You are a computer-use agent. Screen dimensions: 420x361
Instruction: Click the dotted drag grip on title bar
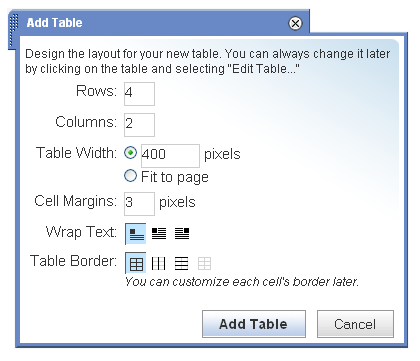pyautogui.click(x=14, y=31)
